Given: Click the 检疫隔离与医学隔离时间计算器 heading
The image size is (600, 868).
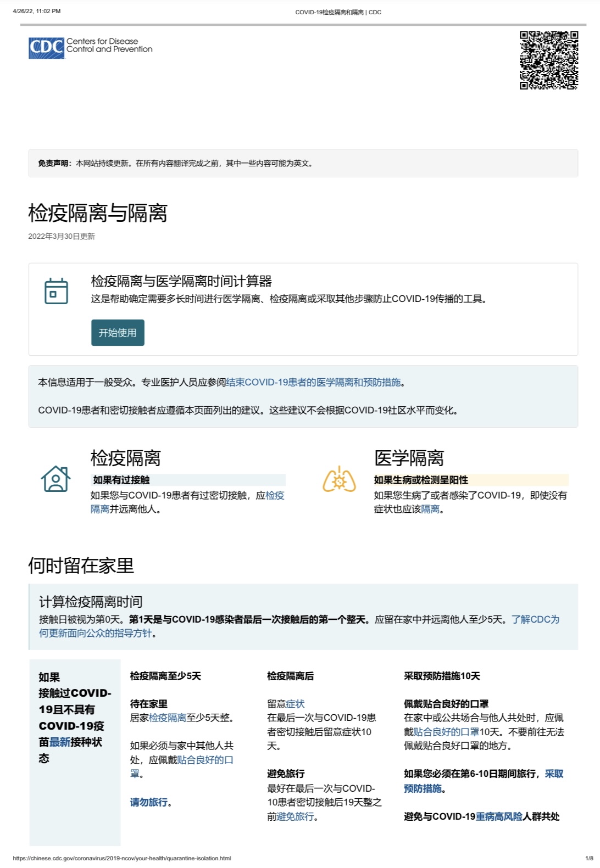Looking at the screenshot, I should 181,281.
